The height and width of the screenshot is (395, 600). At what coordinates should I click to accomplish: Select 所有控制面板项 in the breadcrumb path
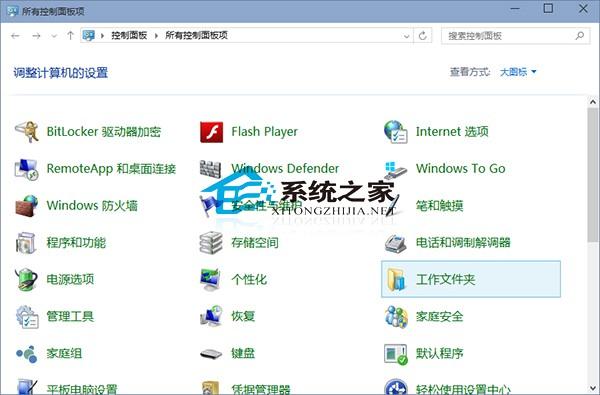coord(196,36)
